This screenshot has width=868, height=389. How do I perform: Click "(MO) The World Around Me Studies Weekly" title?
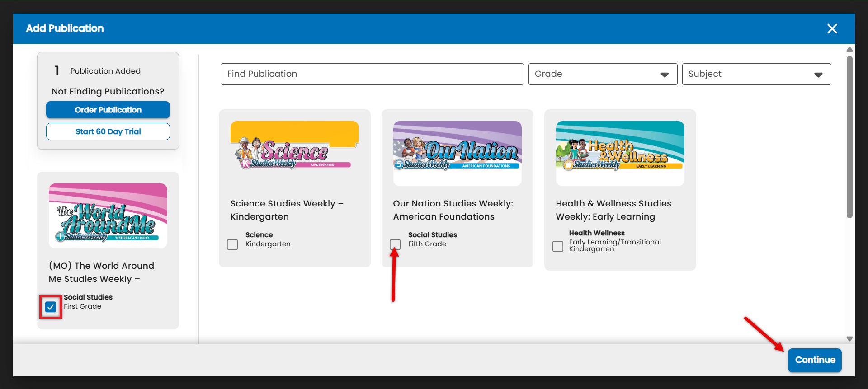pos(101,272)
